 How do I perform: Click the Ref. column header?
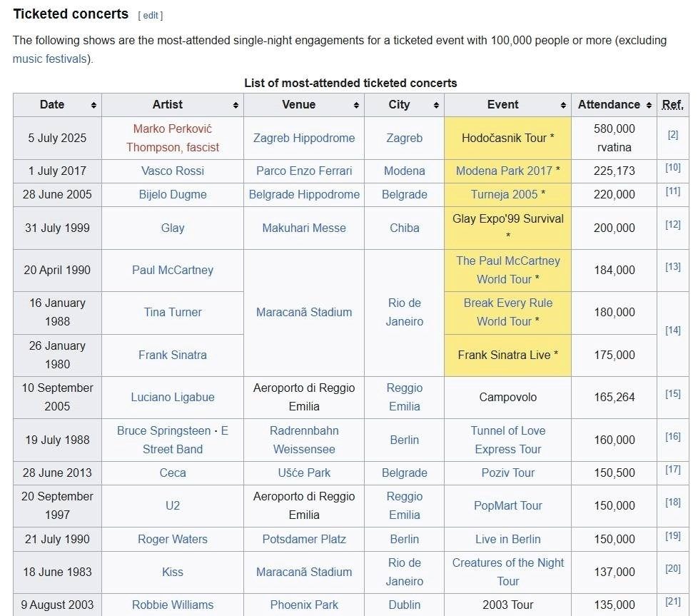tap(672, 105)
